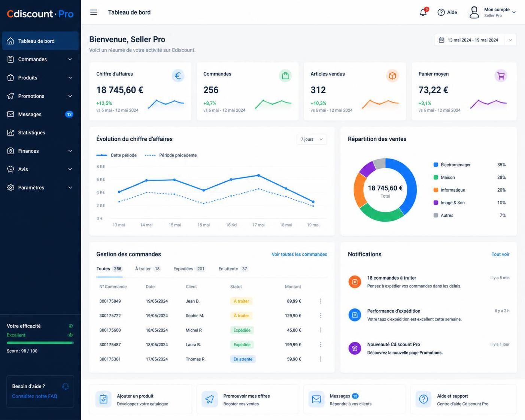Image resolution: width=525 pixels, height=420 pixels.
Task: Click the orange icon of 18 commandes à traiter
Action: [x=355, y=281]
